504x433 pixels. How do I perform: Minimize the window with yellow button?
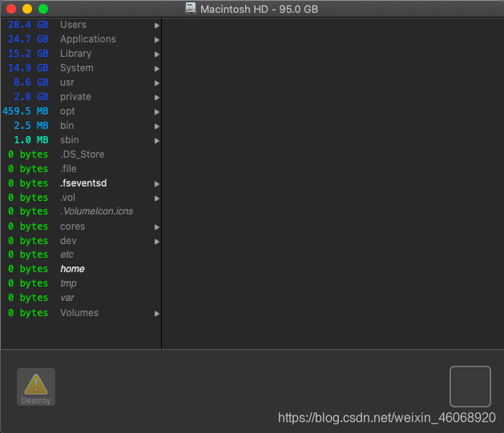[x=27, y=9]
